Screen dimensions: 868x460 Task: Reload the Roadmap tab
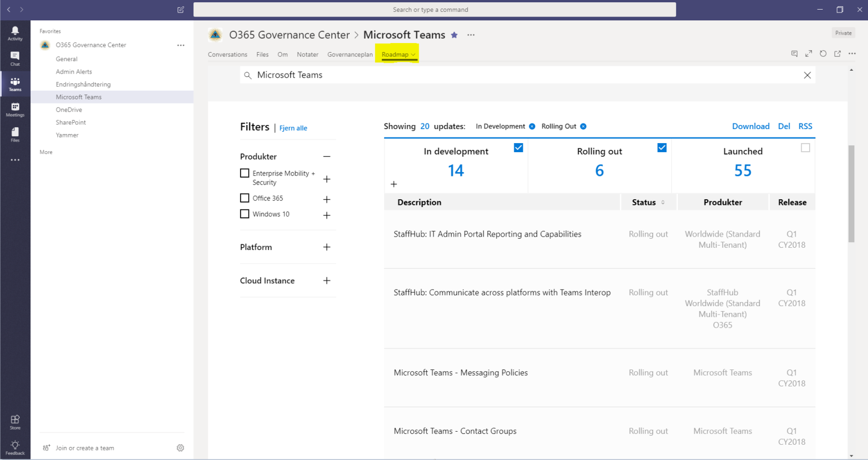(823, 53)
